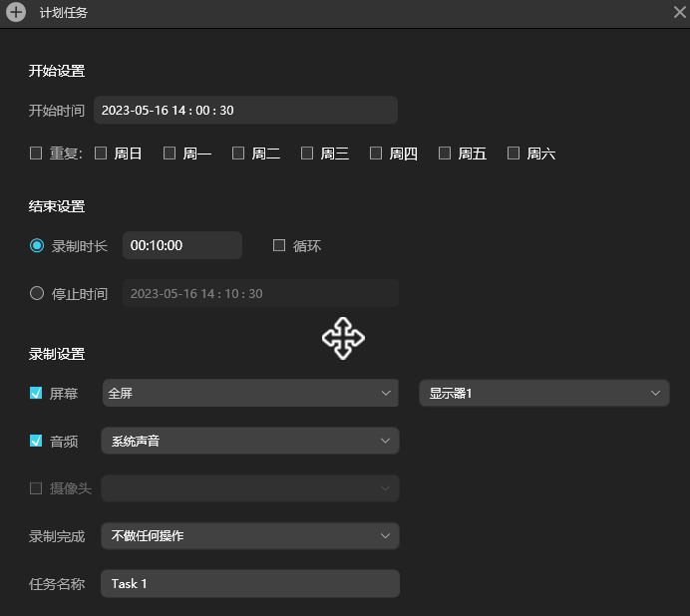Viewport: 690px width, 616px height.
Task: Edit the 任务名称 Task 1 field
Action: click(x=250, y=583)
